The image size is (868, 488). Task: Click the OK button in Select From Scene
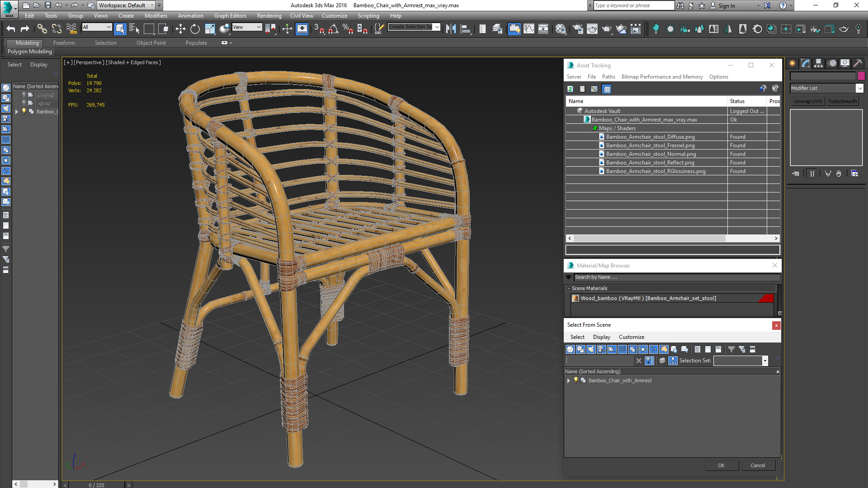tap(721, 465)
